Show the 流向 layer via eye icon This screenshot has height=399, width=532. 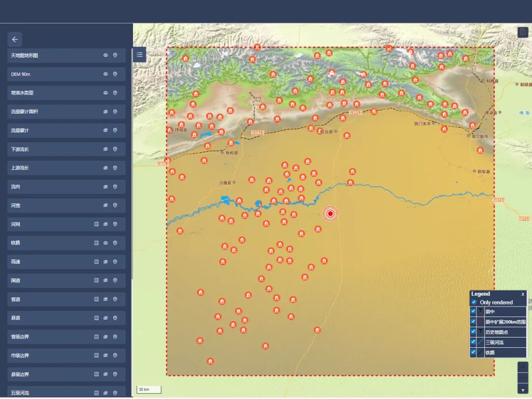point(105,187)
